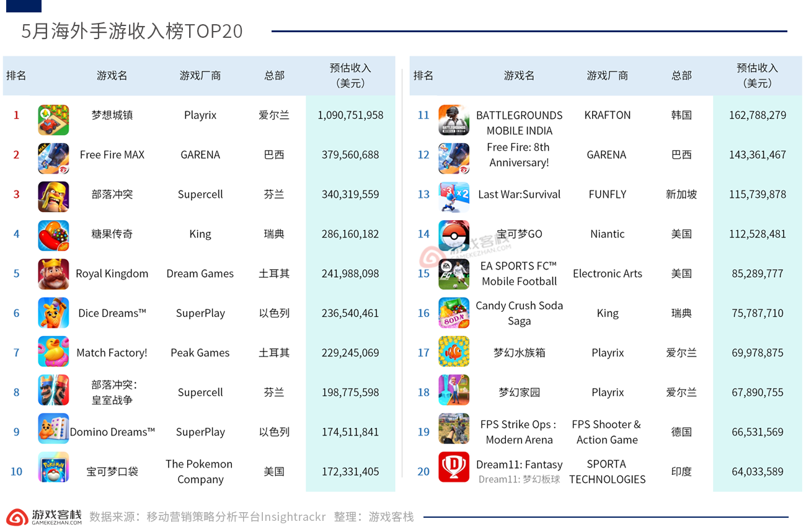Image resolution: width=806 pixels, height=532 pixels.
Task: Click the BATTLEGROUNDS MOBILE INDIA icon
Action: click(454, 120)
